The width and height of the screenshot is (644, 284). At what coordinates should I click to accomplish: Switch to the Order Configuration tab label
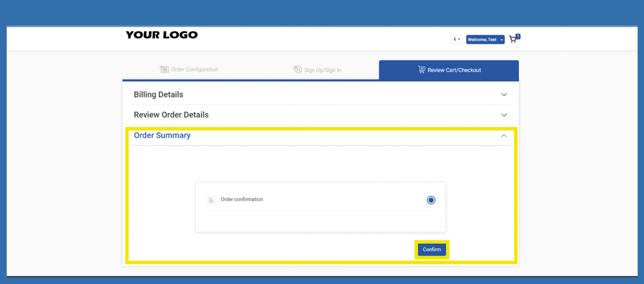pyautogui.click(x=194, y=69)
